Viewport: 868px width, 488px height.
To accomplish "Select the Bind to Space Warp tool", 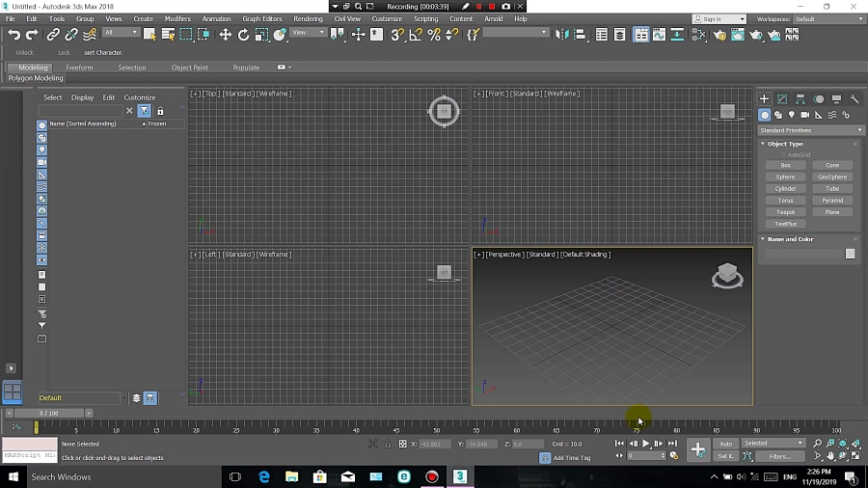I will pos(89,35).
